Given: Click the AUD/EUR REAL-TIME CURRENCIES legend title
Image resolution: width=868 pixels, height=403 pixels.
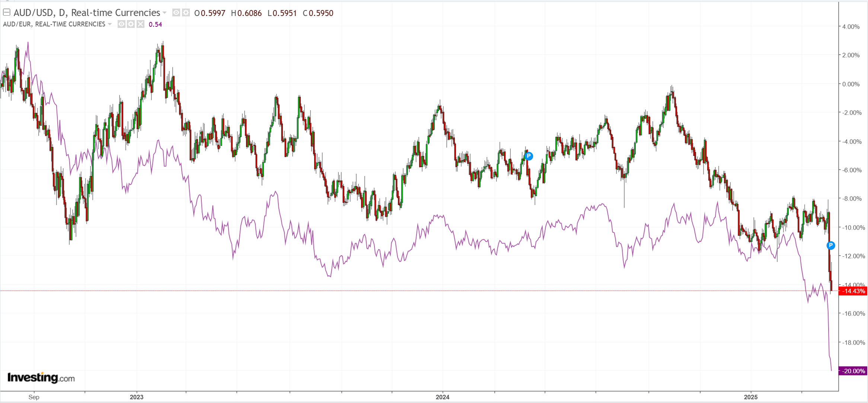Looking at the screenshot, I should [54, 24].
